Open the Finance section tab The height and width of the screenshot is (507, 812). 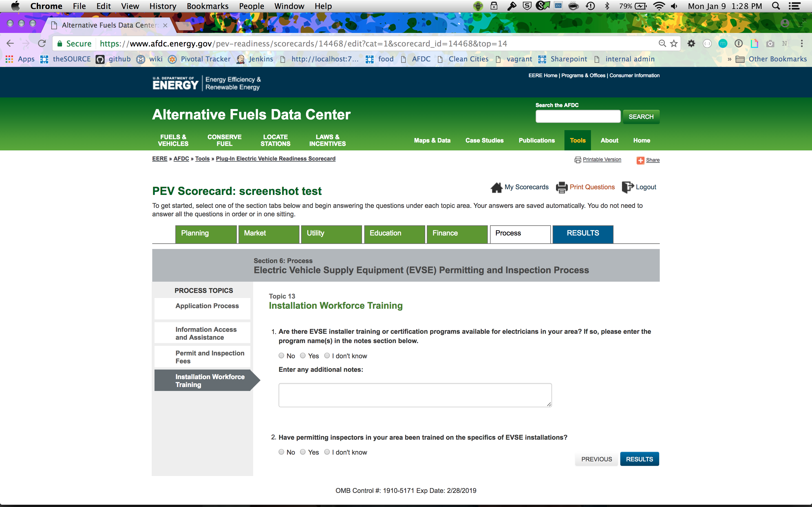coord(457,234)
